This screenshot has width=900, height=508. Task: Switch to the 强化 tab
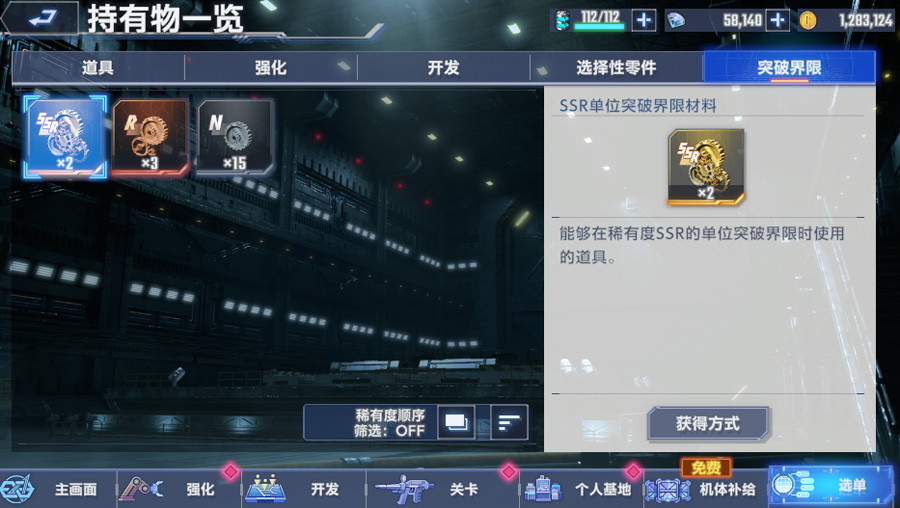point(271,68)
